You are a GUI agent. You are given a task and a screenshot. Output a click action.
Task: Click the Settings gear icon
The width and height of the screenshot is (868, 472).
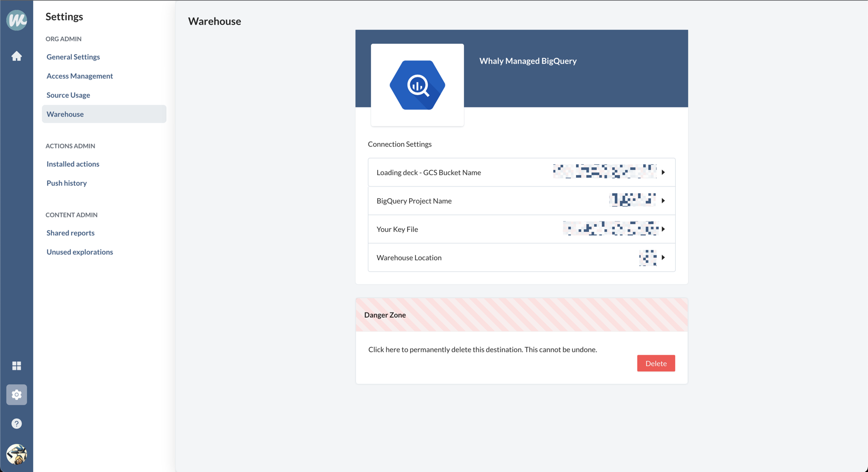pyautogui.click(x=17, y=395)
